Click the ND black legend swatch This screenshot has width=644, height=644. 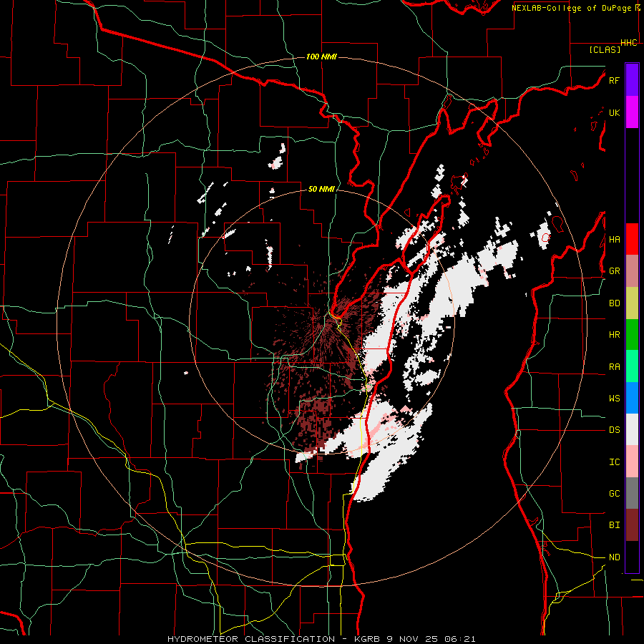632,557
